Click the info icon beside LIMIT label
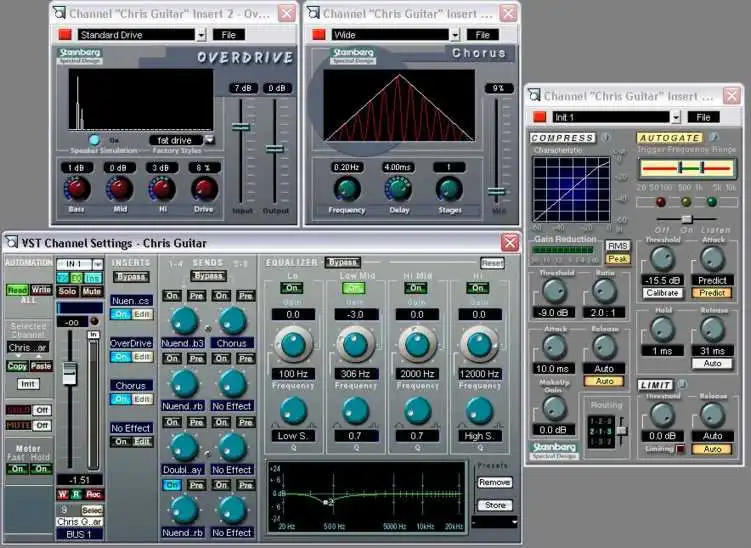Image resolution: width=751 pixels, height=548 pixels. click(683, 384)
